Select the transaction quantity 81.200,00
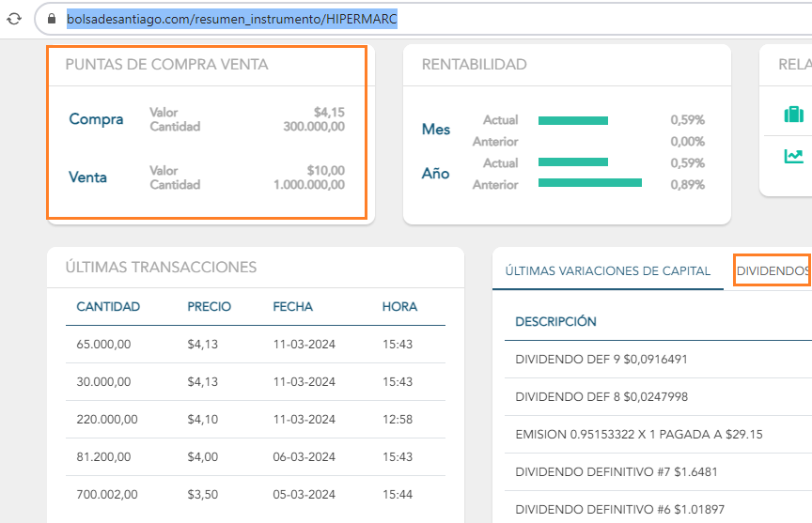 coord(103,457)
